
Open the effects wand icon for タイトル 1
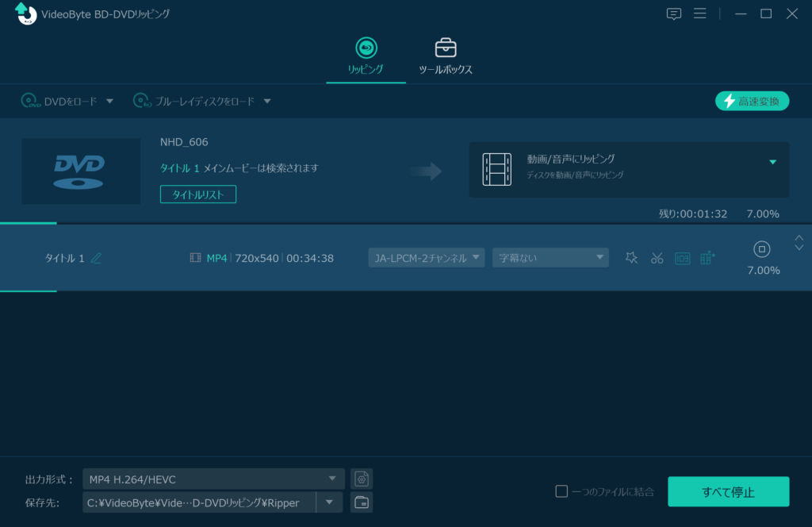(x=631, y=257)
